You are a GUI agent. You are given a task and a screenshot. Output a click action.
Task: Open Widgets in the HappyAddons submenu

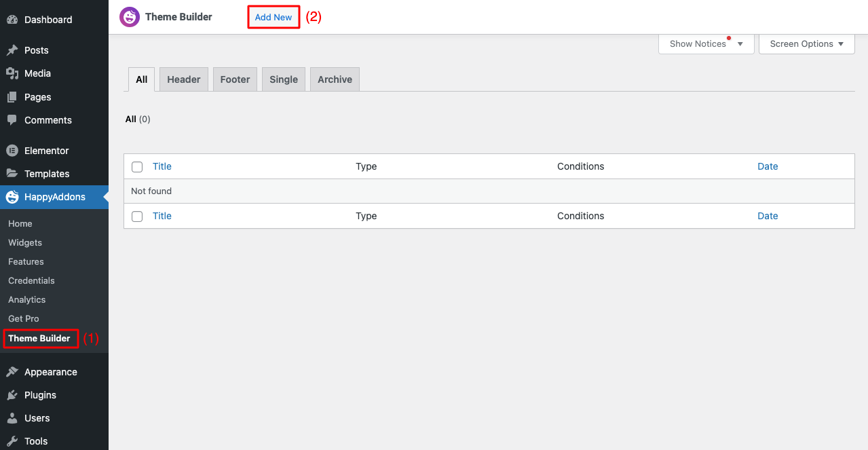coord(25,243)
